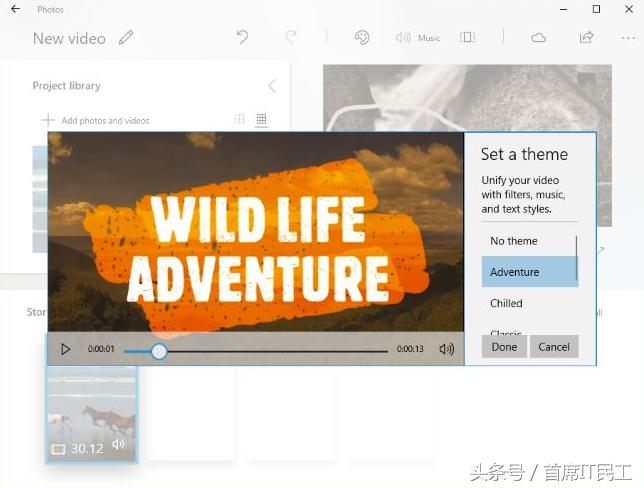
Task: Click the cloud upload icon
Action: click(538, 38)
